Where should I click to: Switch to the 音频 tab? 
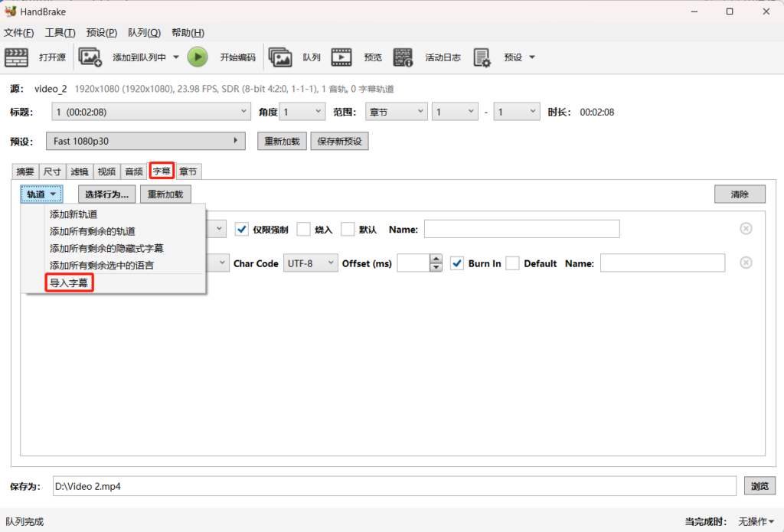(x=134, y=171)
